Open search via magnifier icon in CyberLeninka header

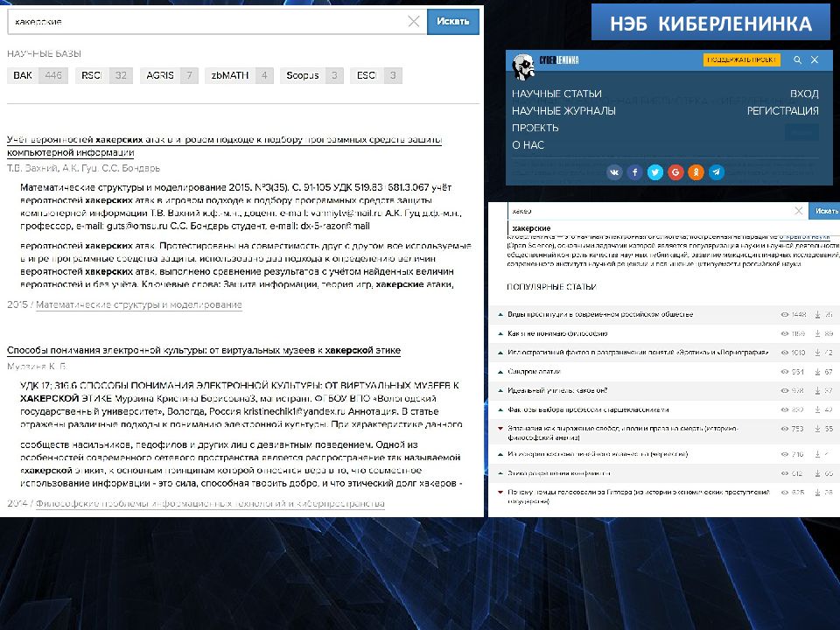tap(798, 60)
